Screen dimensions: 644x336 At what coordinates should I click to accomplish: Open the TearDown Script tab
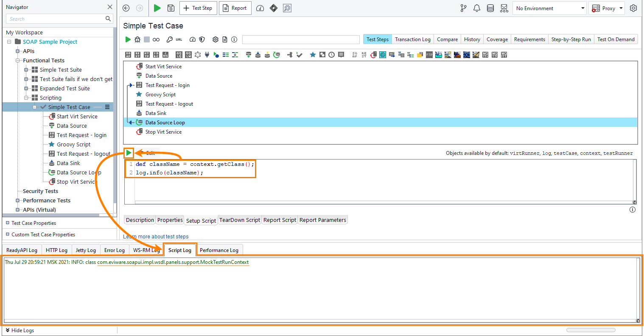tap(240, 220)
